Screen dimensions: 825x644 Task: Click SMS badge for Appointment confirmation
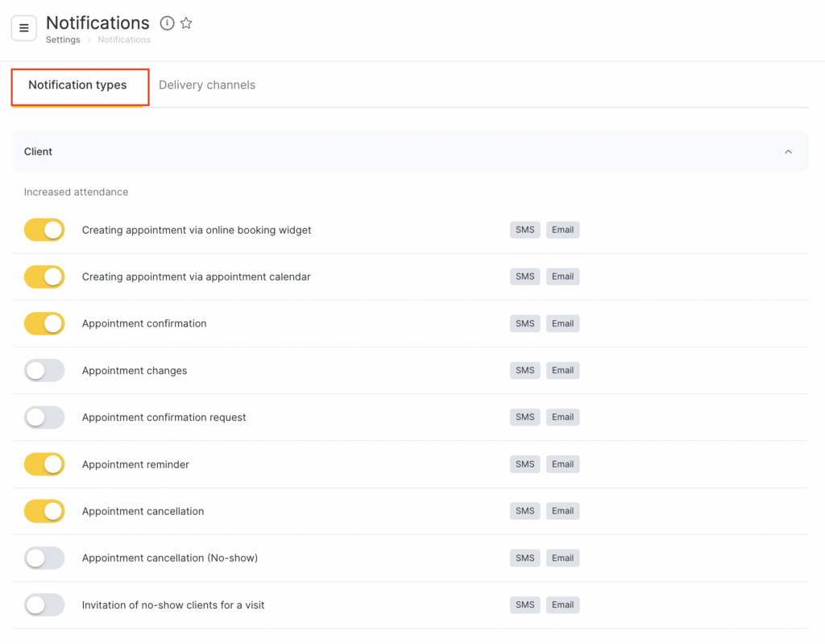click(x=524, y=324)
